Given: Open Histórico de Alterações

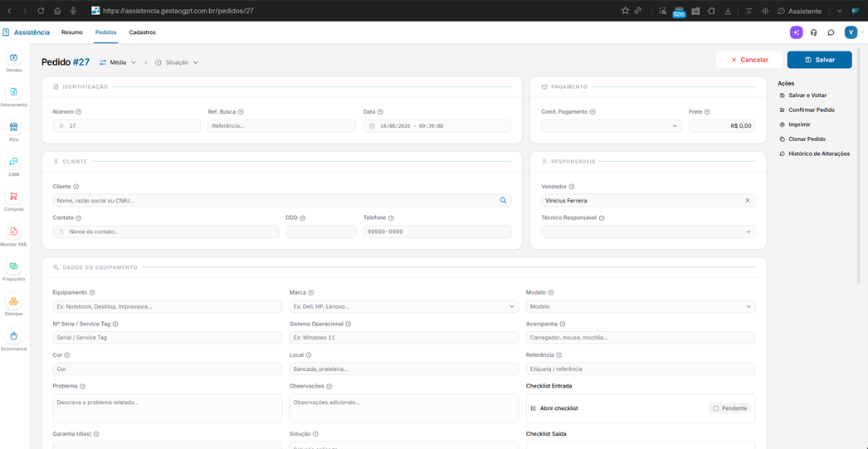Looking at the screenshot, I should (814, 154).
